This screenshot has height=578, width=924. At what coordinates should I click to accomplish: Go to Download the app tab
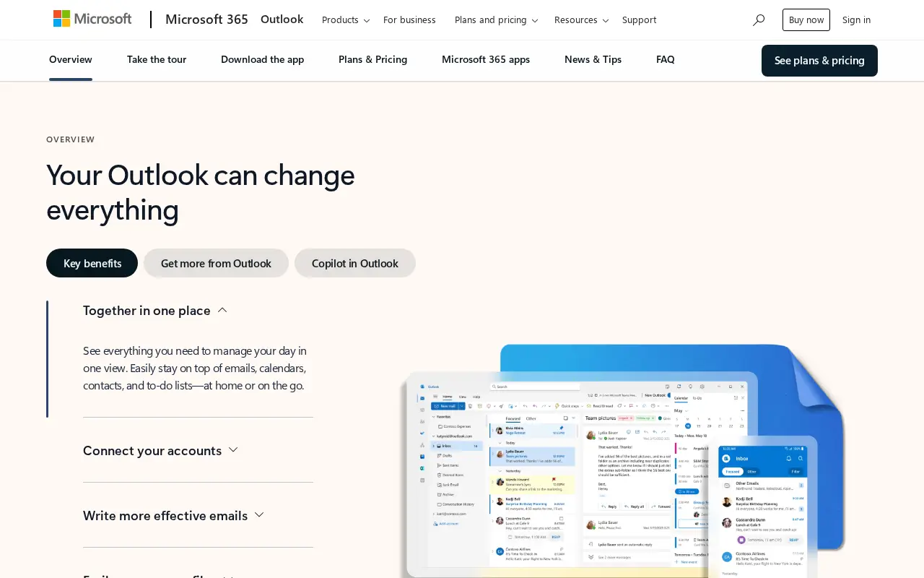[263, 60]
